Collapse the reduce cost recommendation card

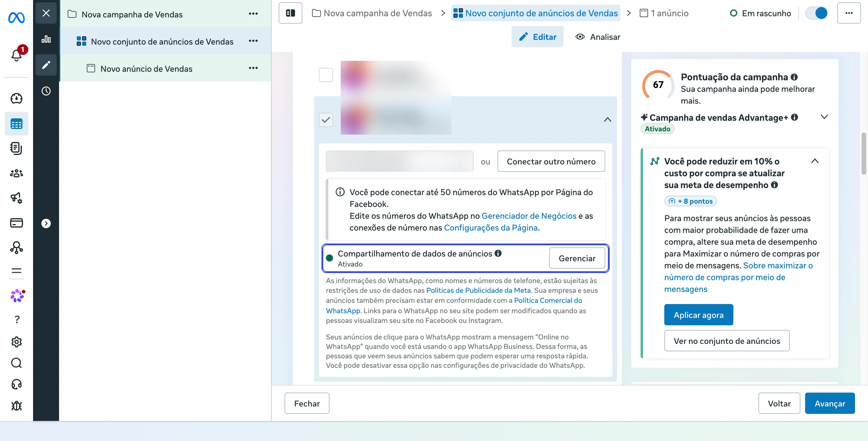coord(815,161)
